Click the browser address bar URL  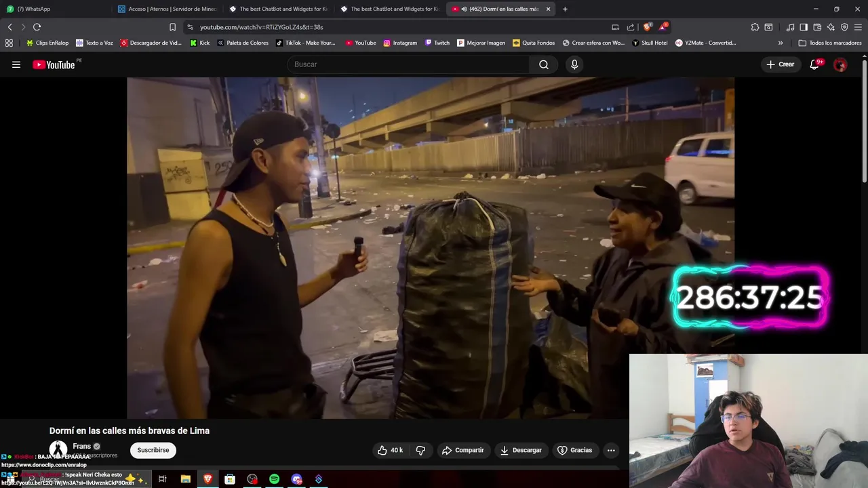coord(261,27)
